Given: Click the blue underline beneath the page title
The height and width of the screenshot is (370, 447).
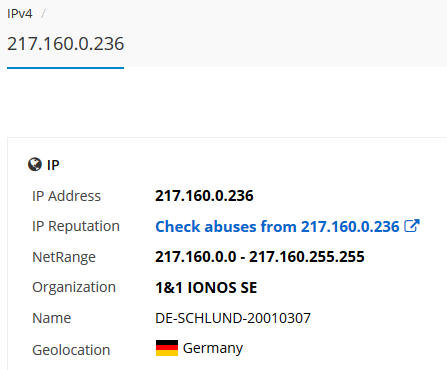Looking at the screenshot, I should (x=65, y=68).
